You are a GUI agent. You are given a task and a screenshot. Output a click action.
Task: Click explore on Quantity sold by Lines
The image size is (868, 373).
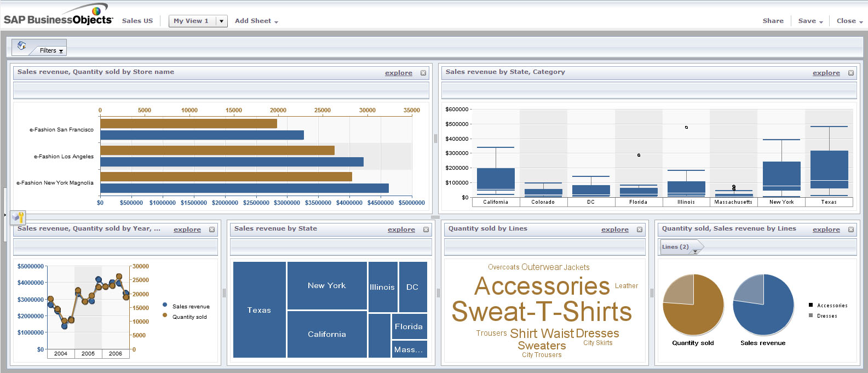click(614, 229)
